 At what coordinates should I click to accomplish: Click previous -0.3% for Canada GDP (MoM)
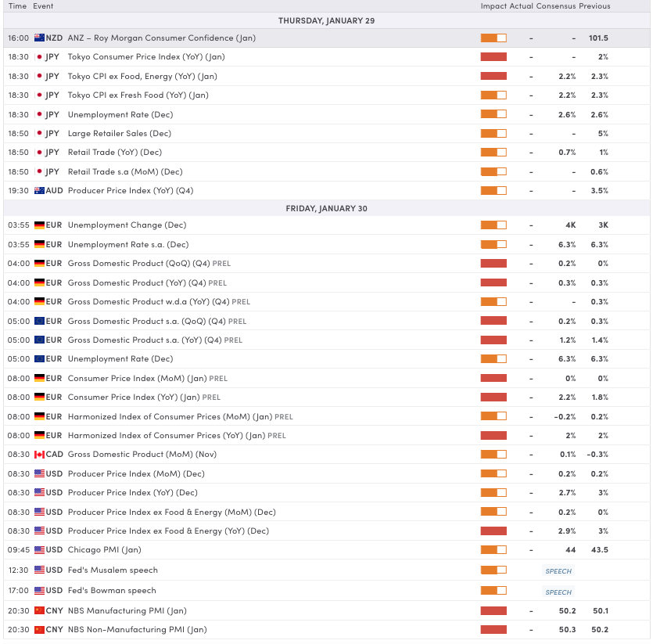(x=597, y=455)
